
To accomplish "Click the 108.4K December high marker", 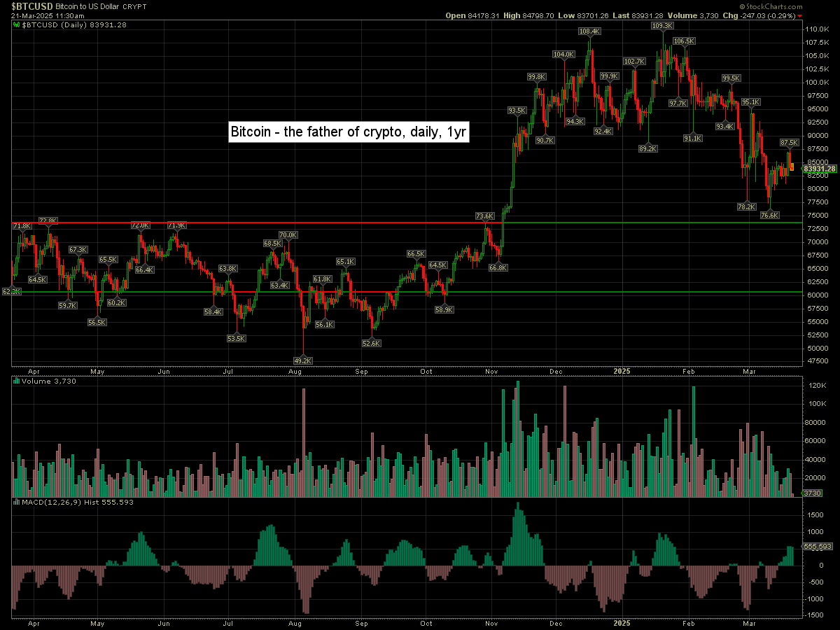I will [589, 31].
